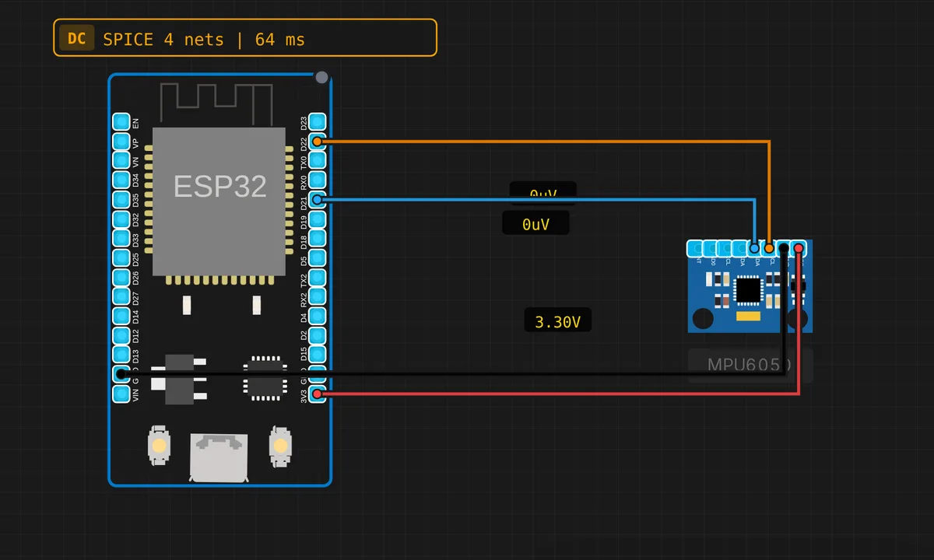Click the left push button on ESP32 board
Viewport: 934px width, 560px height.
click(x=159, y=446)
